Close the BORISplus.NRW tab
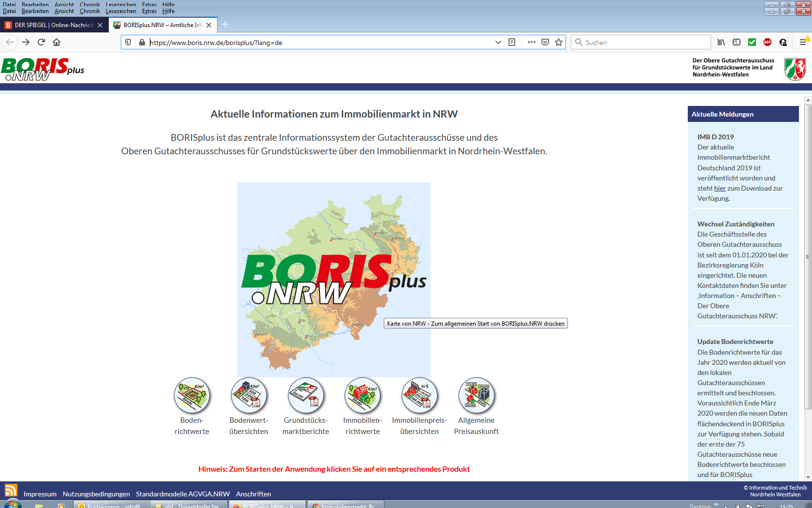Screen dimensions: 812x508 [209, 25]
